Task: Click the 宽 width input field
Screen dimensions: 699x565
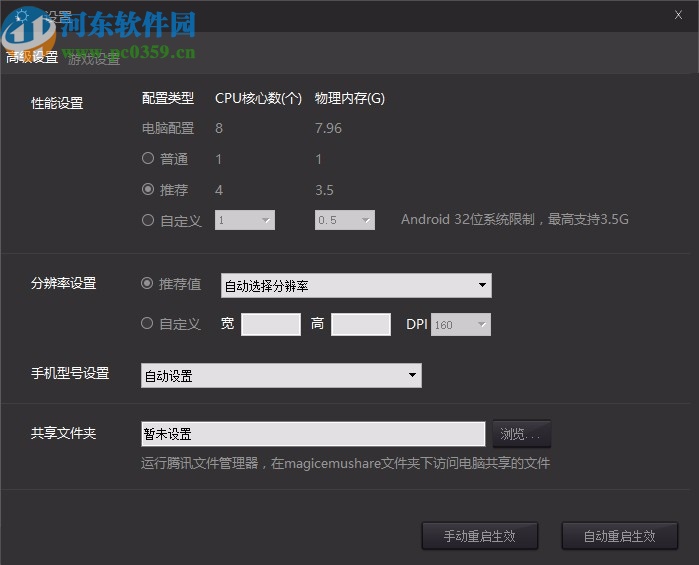Action: point(271,324)
